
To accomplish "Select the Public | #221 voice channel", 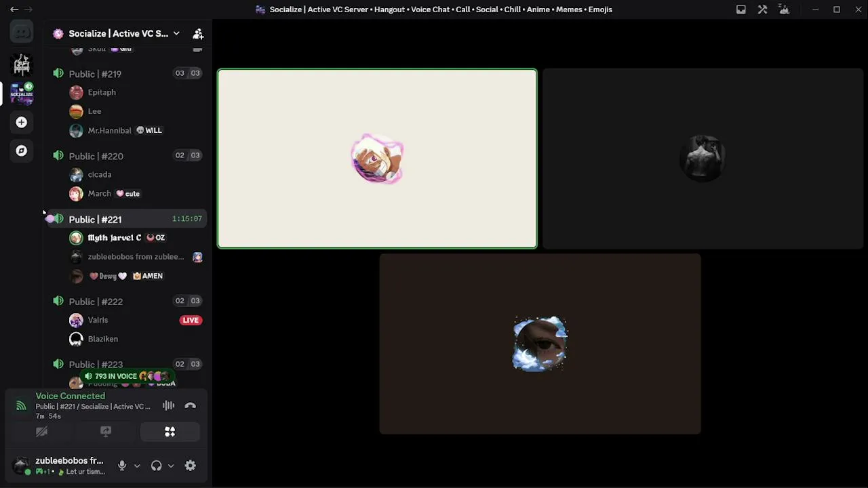I will (x=126, y=219).
